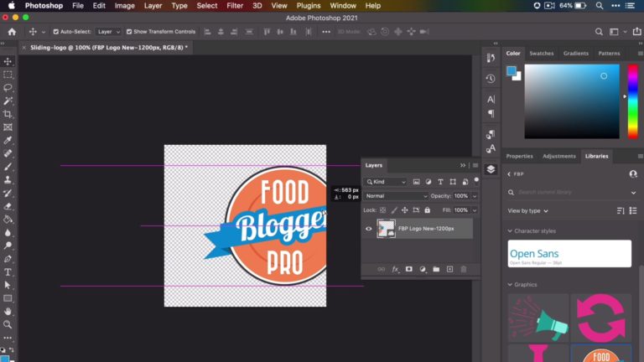Toggle lock all on layer
Viewport: 644px width, 362px height.
[x=427, y=210]
